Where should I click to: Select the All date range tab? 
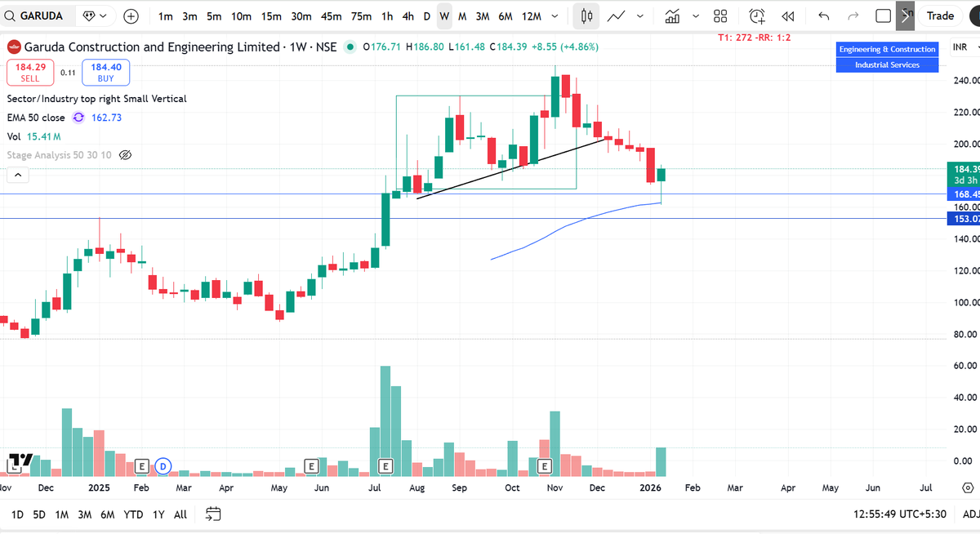(180, 514)
